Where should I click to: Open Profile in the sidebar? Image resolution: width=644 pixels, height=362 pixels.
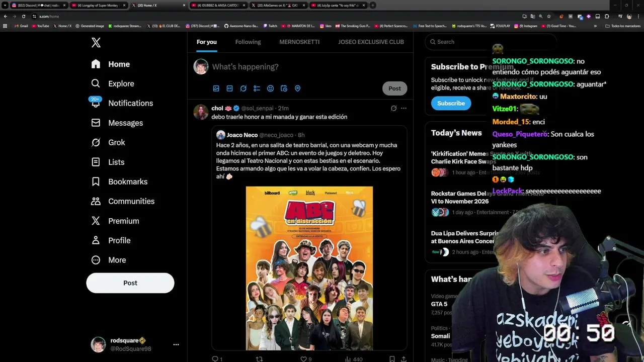pyautogui.click(x=111, y=240)
